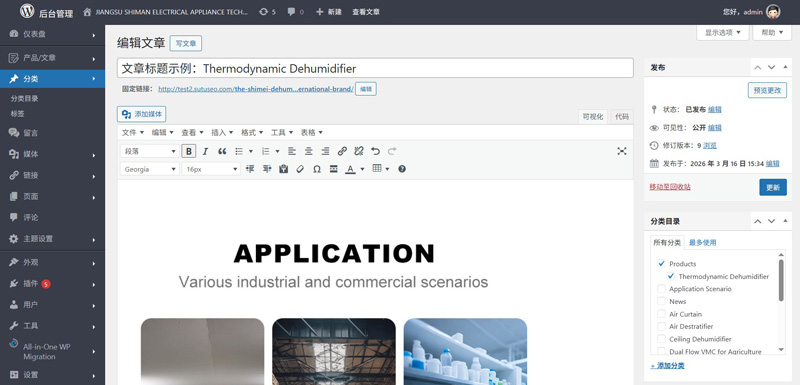
Task: Align text left
Action: click(292, 151)
